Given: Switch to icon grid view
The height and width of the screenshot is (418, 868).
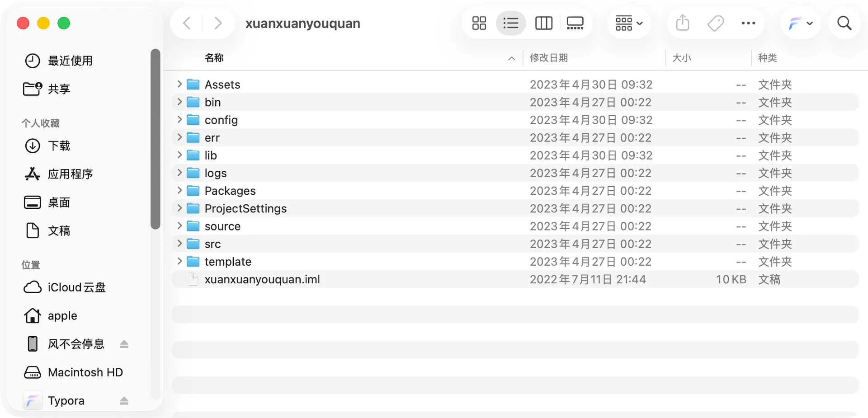Looking at the screenshot, I should click(x=479, y=23).
